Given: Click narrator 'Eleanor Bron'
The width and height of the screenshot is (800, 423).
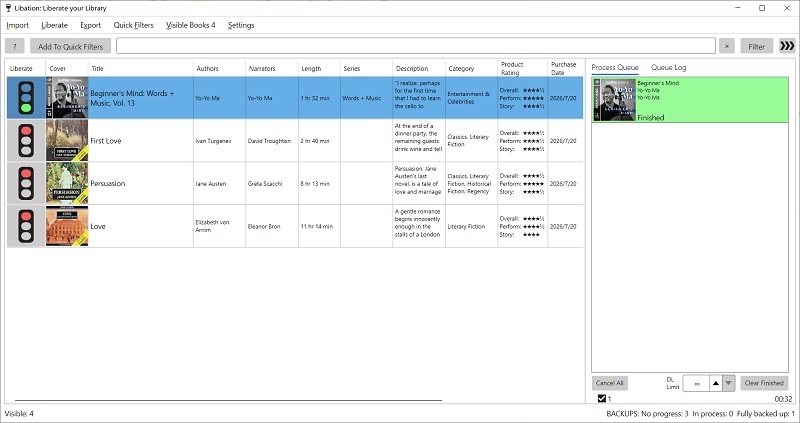Looking at the screenshot, I should (264, 226).
